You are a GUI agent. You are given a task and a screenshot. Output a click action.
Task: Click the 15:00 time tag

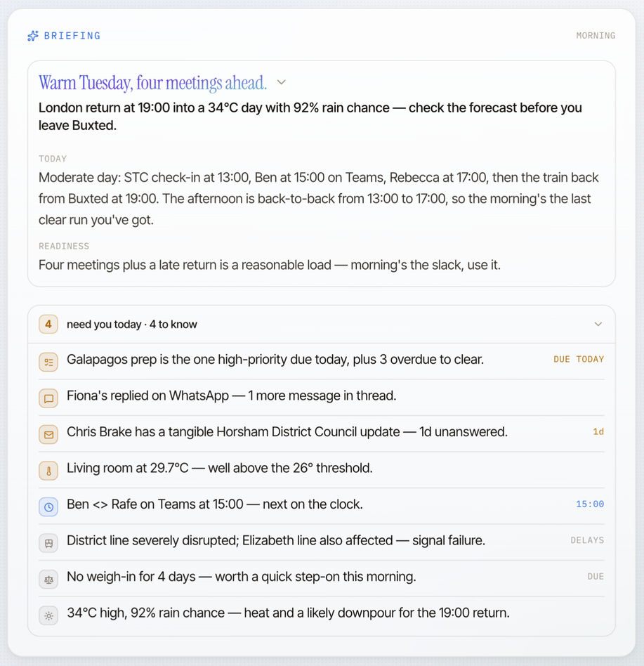(590, 504)
